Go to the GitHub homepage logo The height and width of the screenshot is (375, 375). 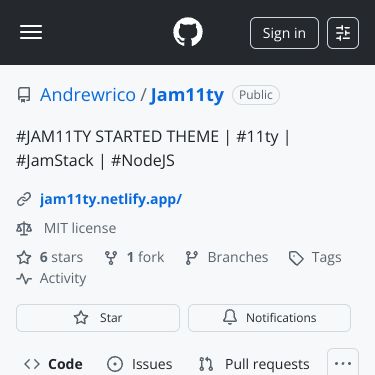188,32
